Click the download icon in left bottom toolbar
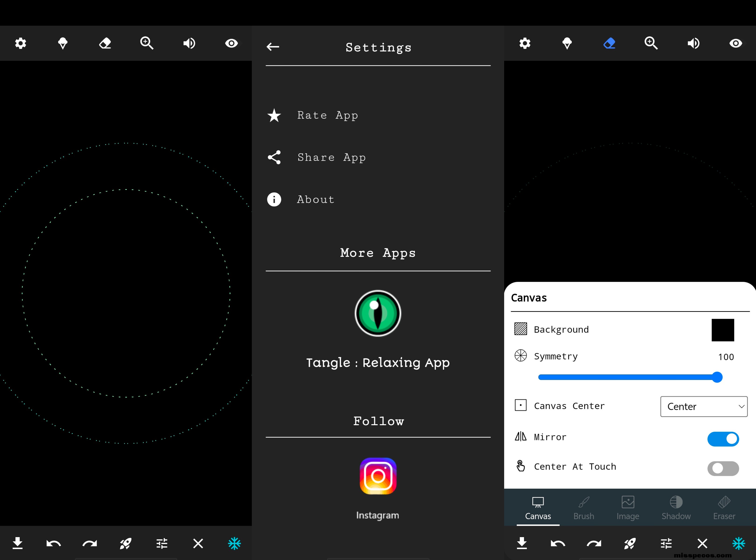The width and height of the screenshot is (756, 560). (x=18, y=543)
